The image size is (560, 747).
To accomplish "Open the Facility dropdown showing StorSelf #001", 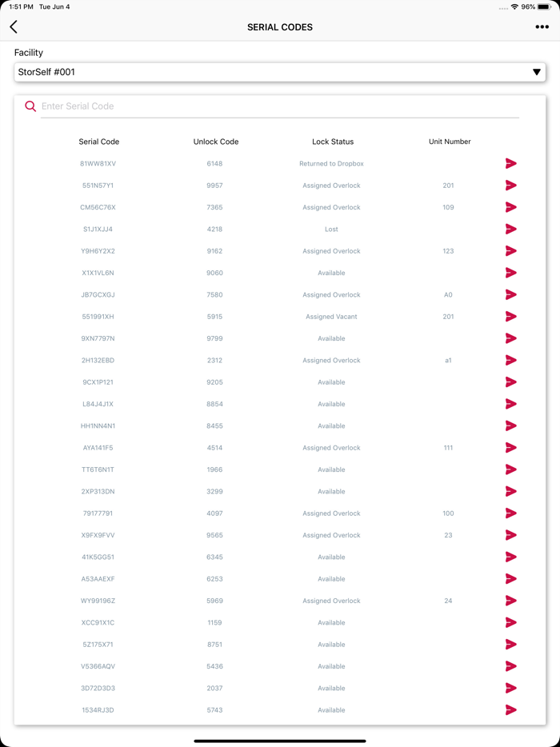I will 280,71.
